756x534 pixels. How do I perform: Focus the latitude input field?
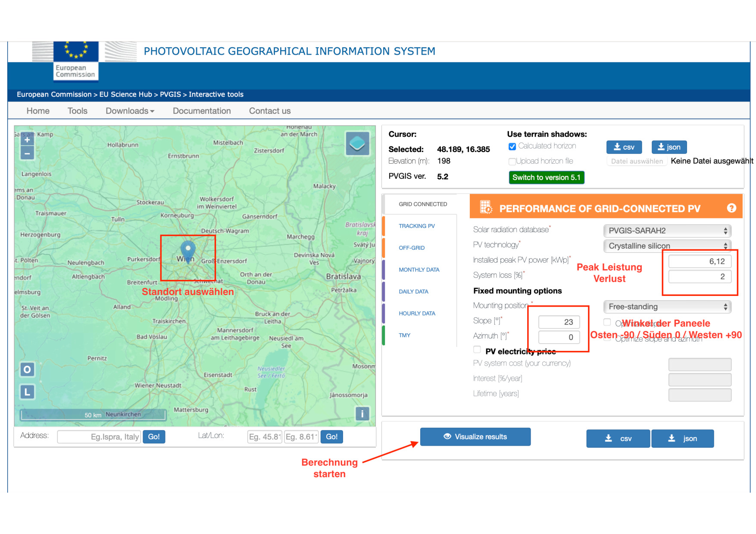tap(265, 437)
